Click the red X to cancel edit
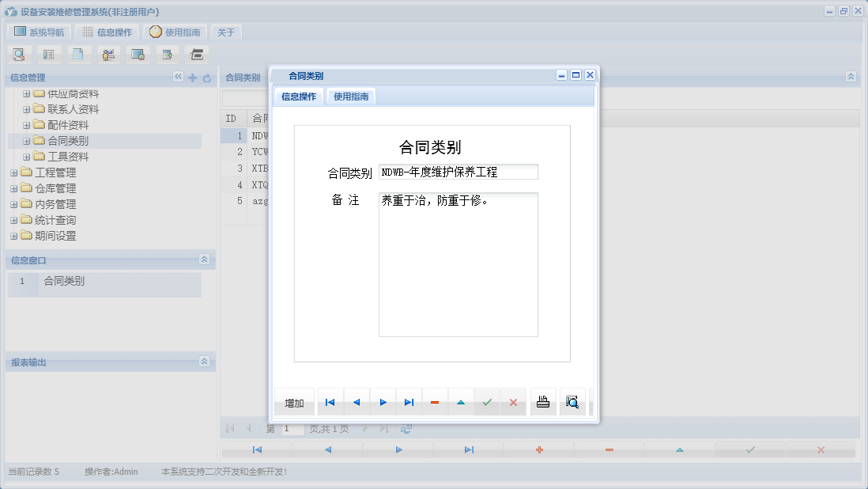The image size is (868, 489). (x=514, y=402)
